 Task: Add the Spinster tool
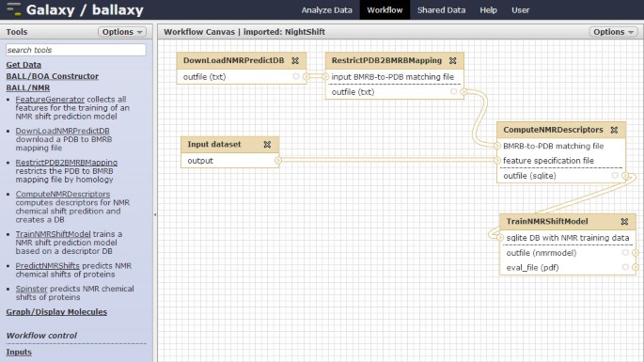tap(32, 289)
